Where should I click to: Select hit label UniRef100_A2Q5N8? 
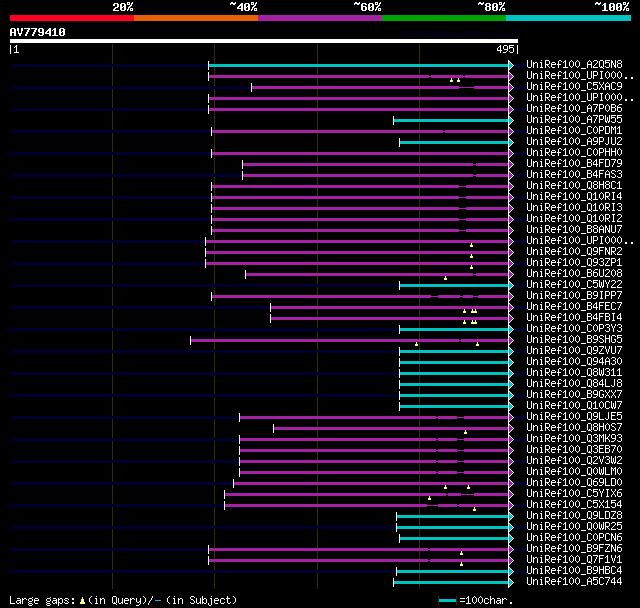pyautogui.click(x=574, y=64)
